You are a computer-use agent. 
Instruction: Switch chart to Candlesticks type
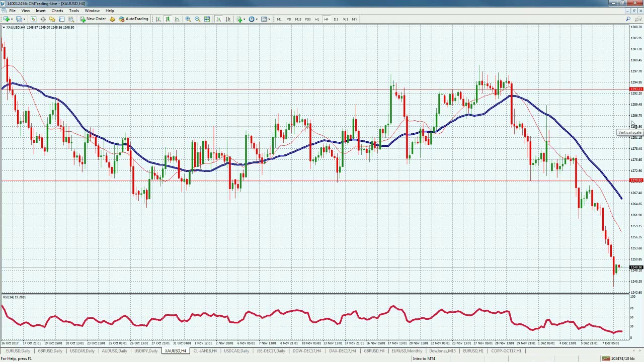point(168,19)
